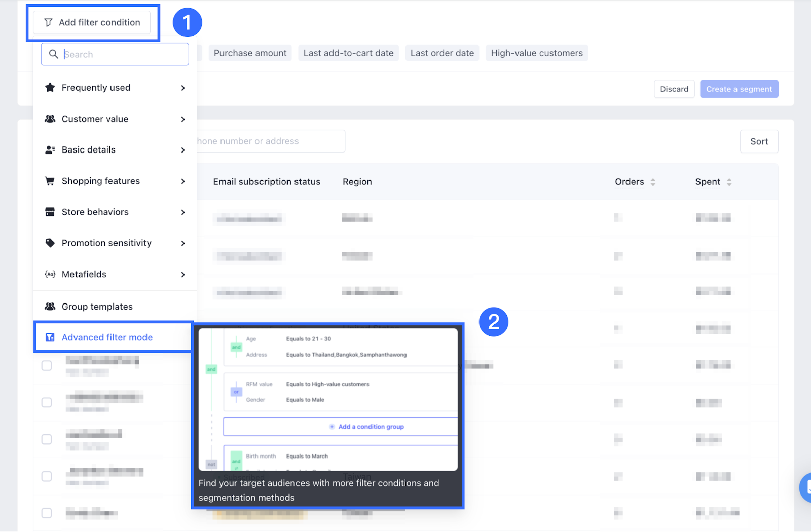
Task: Check the second visible customer row checkbox
Action: coord(47,402)
